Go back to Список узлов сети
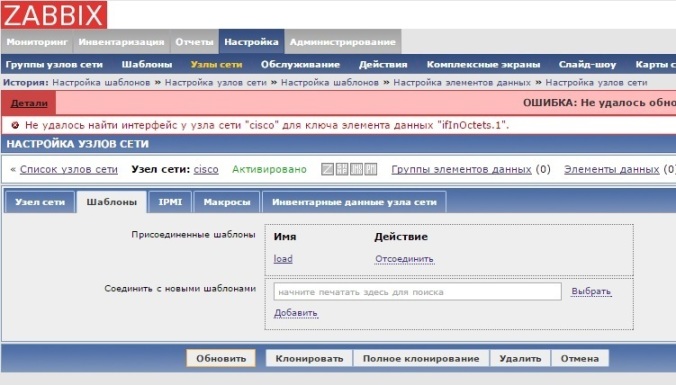Screen dimensions: 676x385 (69, 169)
